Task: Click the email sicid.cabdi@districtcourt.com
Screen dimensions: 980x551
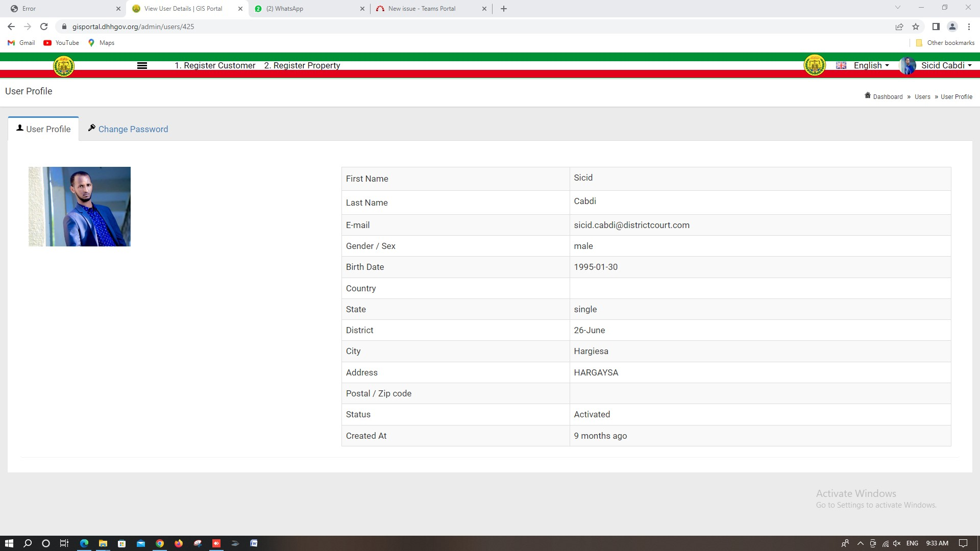Action: click(631, 225)
